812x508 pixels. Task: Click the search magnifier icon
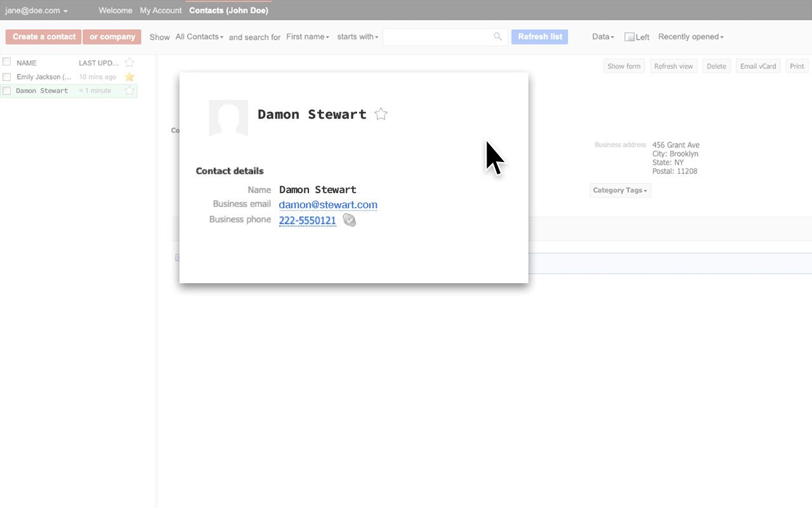498,37
